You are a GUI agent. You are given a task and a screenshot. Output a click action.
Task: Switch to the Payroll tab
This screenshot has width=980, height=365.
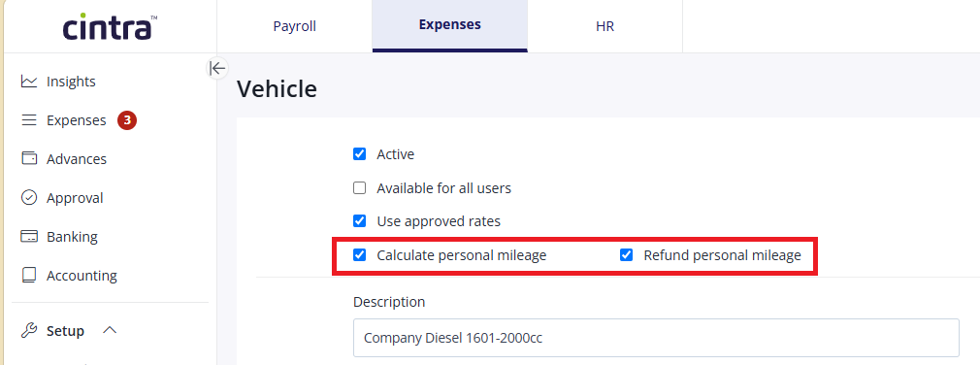pos(294,26)
